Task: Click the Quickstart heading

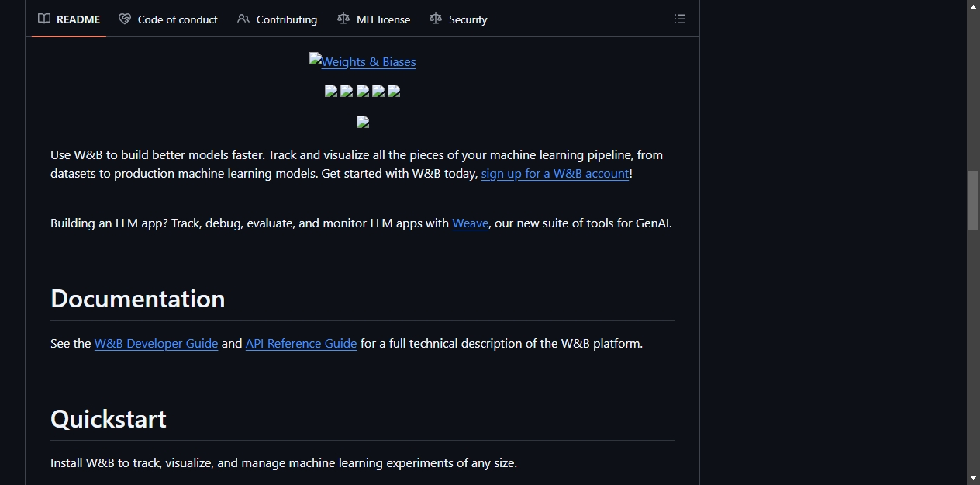Action: pos(109,419)
